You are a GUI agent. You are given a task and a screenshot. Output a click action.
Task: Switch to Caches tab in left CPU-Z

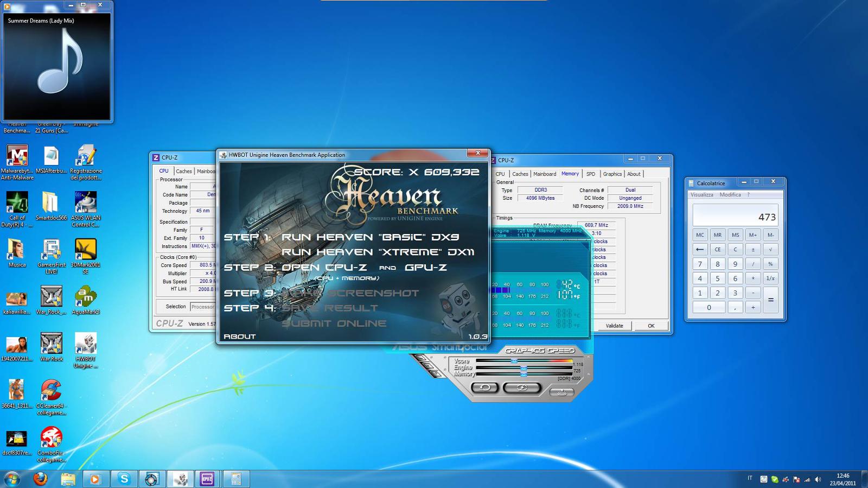pos(184,171)
